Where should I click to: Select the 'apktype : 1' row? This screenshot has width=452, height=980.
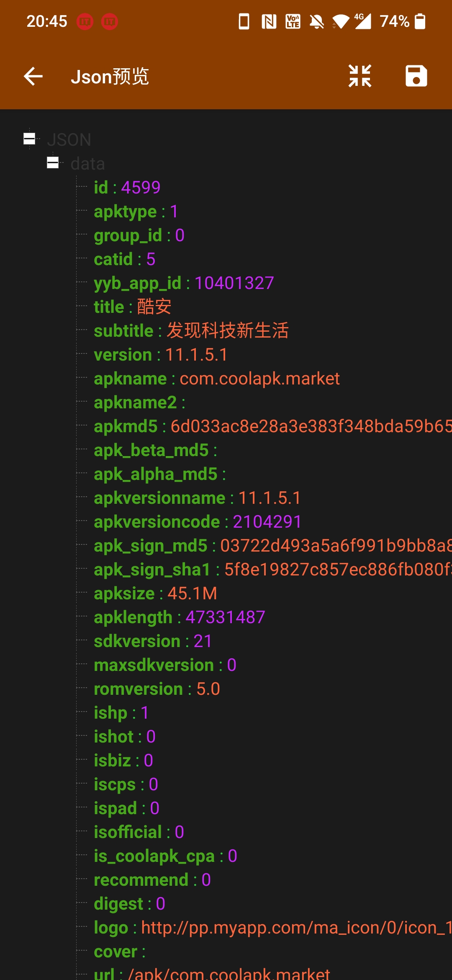136,211
